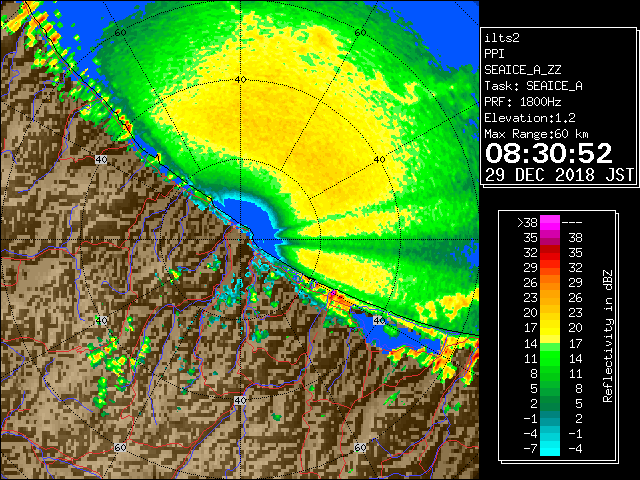Click the '40' range label directly north of radar center
The height and width of the screenshot is (480, 640).
241,80
